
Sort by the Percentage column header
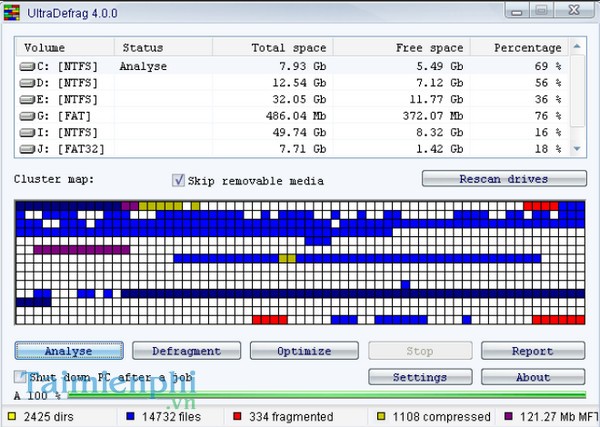click(x=520, y=47)
